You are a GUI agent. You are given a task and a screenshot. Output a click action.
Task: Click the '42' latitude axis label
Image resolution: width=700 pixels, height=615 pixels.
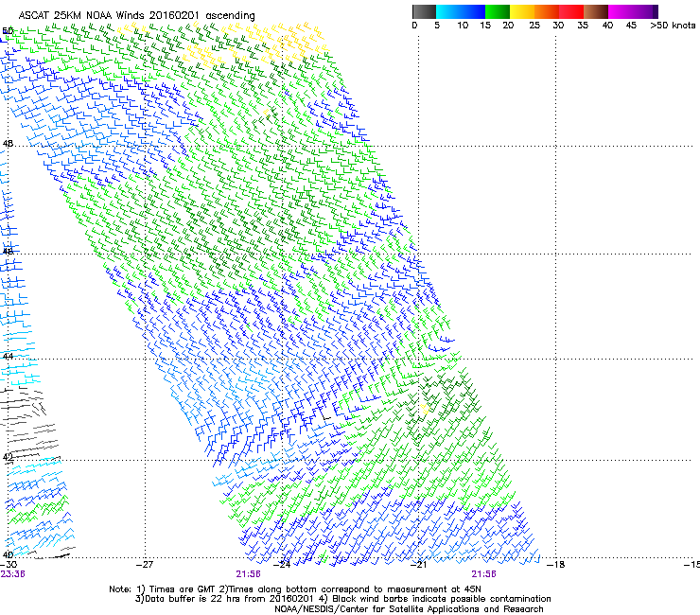(x=8, y=457)
